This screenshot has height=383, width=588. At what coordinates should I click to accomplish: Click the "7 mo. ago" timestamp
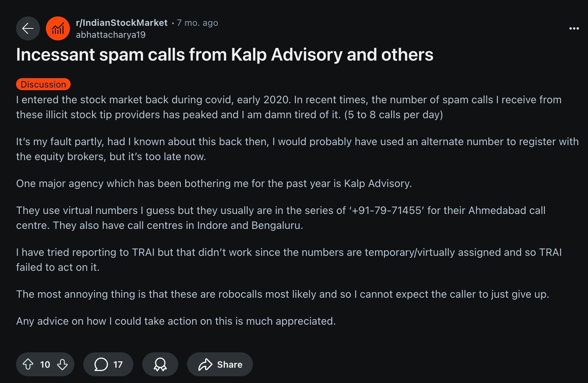point(197,23)
